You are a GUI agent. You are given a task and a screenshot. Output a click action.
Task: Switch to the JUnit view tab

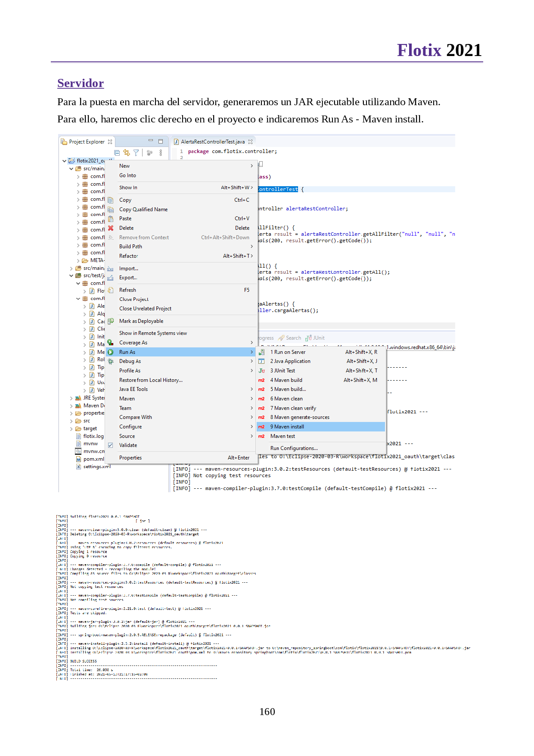point(315,338)
